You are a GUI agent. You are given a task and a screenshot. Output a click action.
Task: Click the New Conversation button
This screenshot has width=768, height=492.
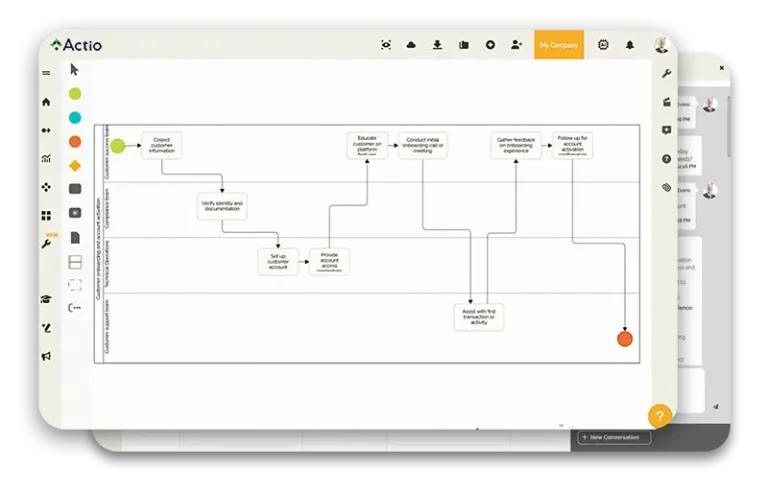coord(614,438)
